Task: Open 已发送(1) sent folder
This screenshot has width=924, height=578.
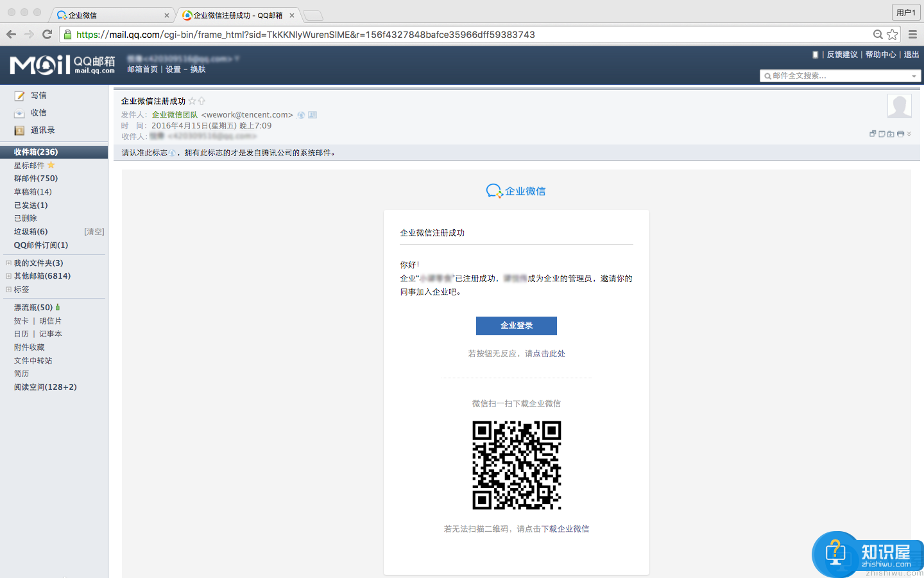Action: click(x=31, y=206)
